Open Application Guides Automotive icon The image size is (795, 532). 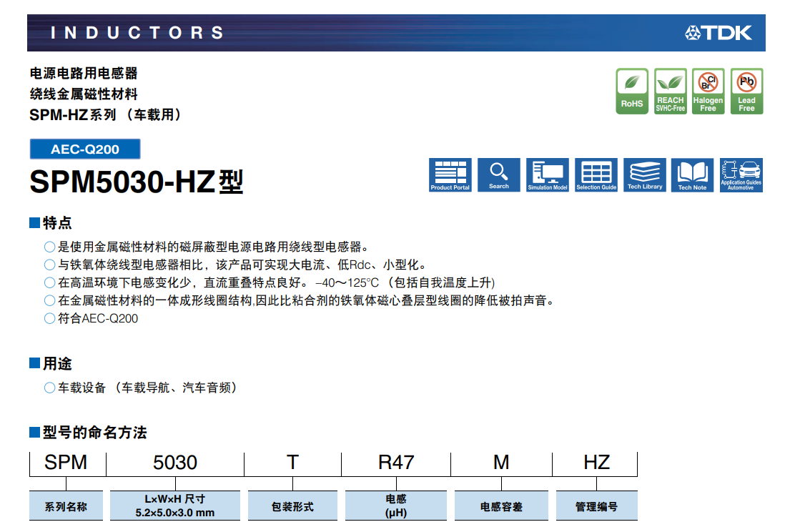741,175
